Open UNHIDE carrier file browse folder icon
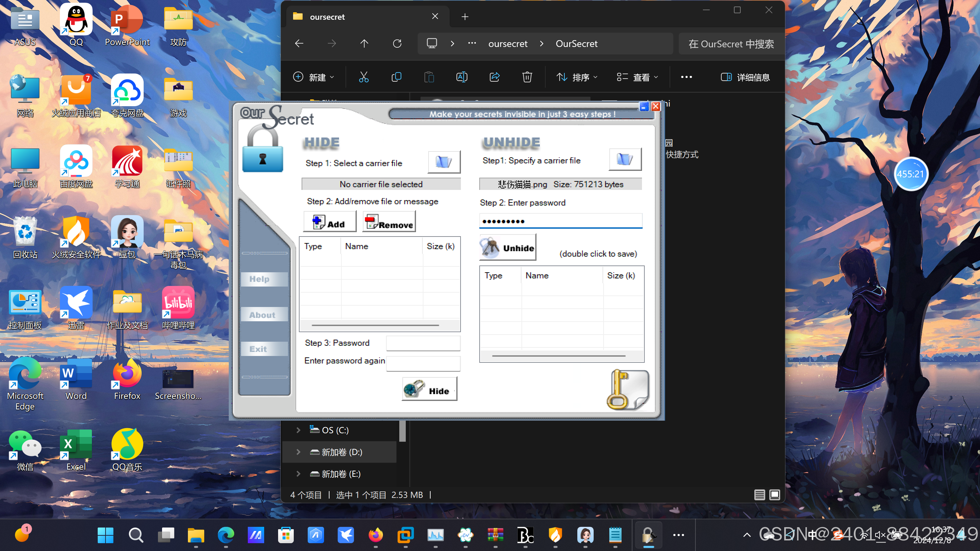980x551 pixels. point(625,159)
